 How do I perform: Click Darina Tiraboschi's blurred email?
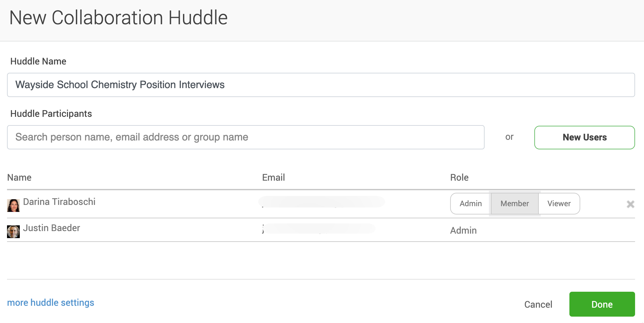(322, 202)
